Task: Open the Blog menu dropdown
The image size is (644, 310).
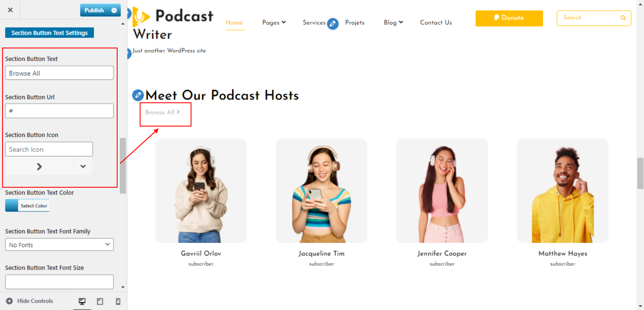Action: tap(393, 23)
